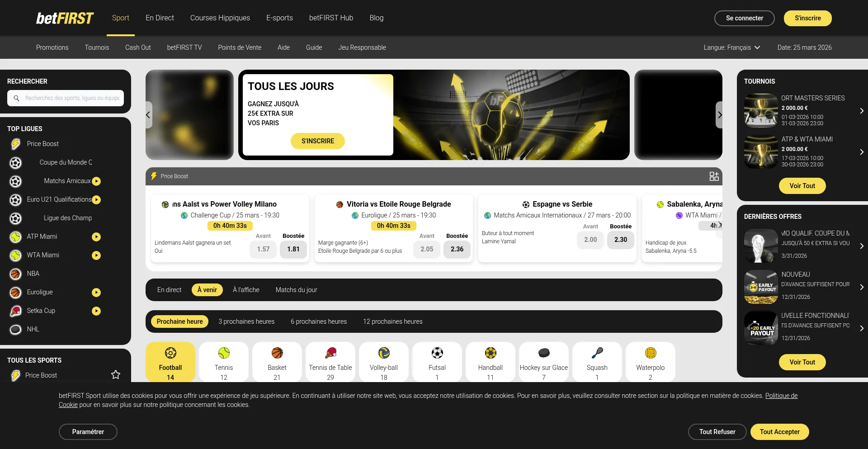Image resolution: width=868 pixels, height=449 pixels.
Task: Open the NOUVEAU early payout offer chevron
Action: (x=862, y=287)
